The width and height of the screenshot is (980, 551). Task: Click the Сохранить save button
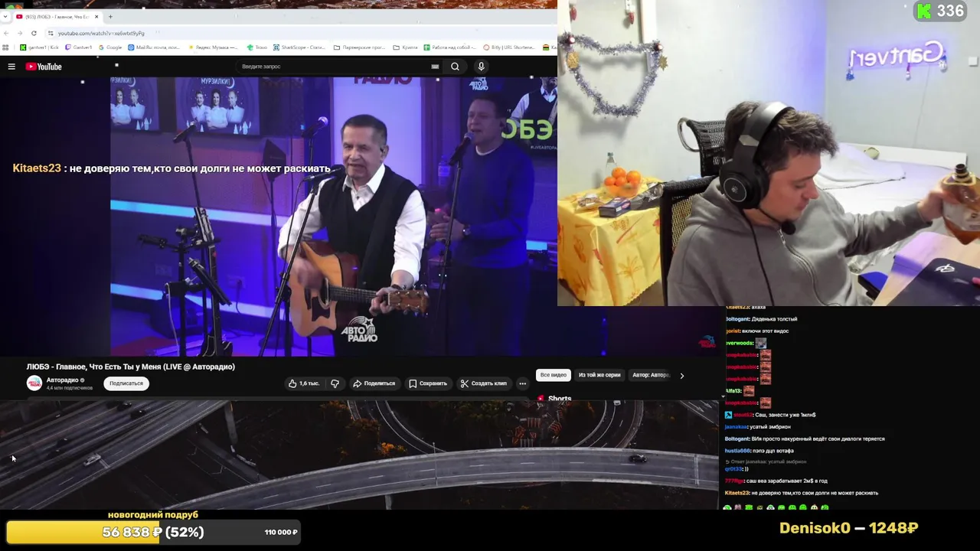[x=428, y=383]
